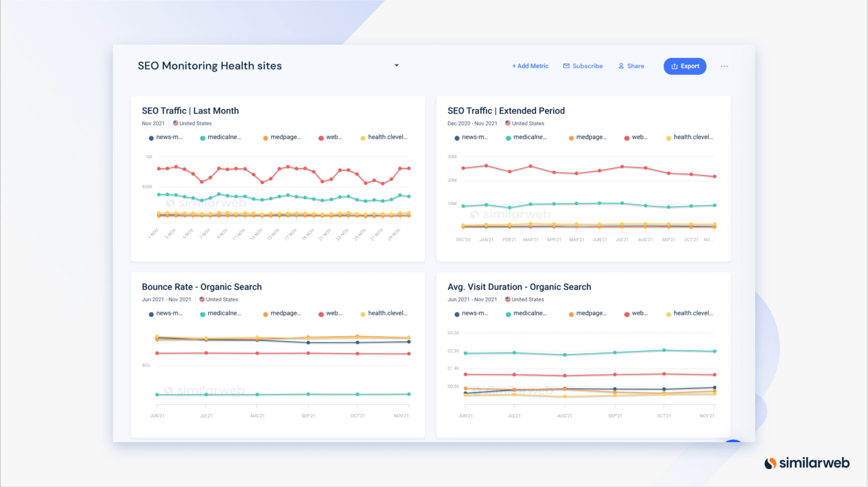This screenshot has width=868, height=487.
Task: Toggle news-m... legend in SEO Traffic Extended Period
Action: click(471, 137)
